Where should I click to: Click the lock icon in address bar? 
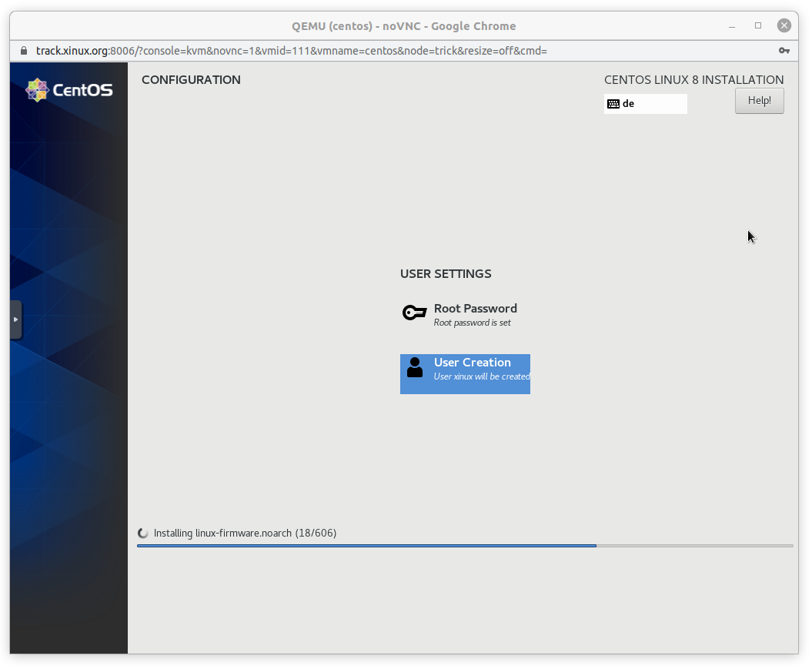point(22,51)
